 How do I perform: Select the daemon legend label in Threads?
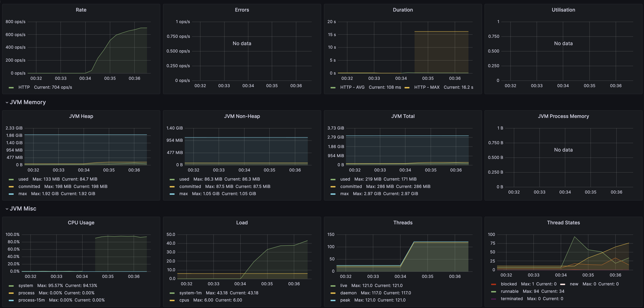pyautogui.click(x=348, y=293)
